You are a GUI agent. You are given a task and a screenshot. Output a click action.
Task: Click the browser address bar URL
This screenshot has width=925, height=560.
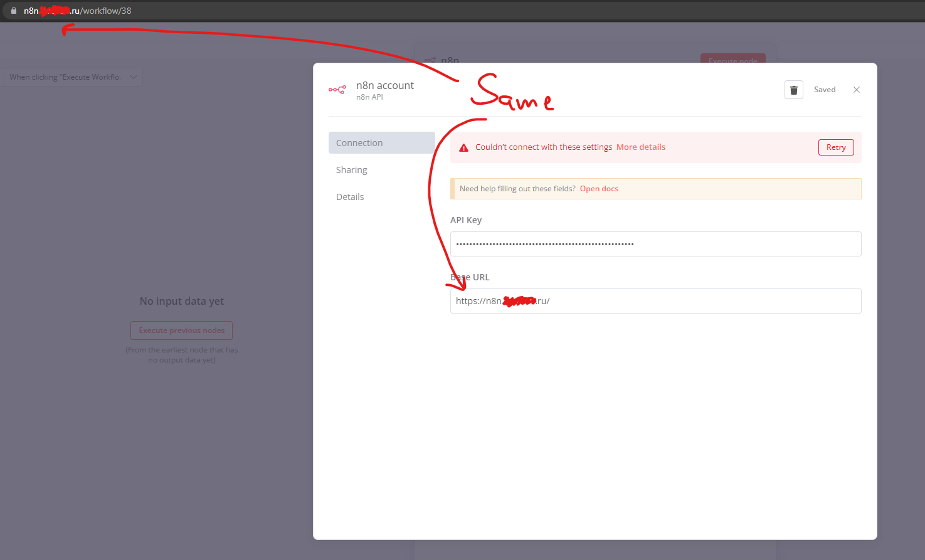click(x=78, y=11)
